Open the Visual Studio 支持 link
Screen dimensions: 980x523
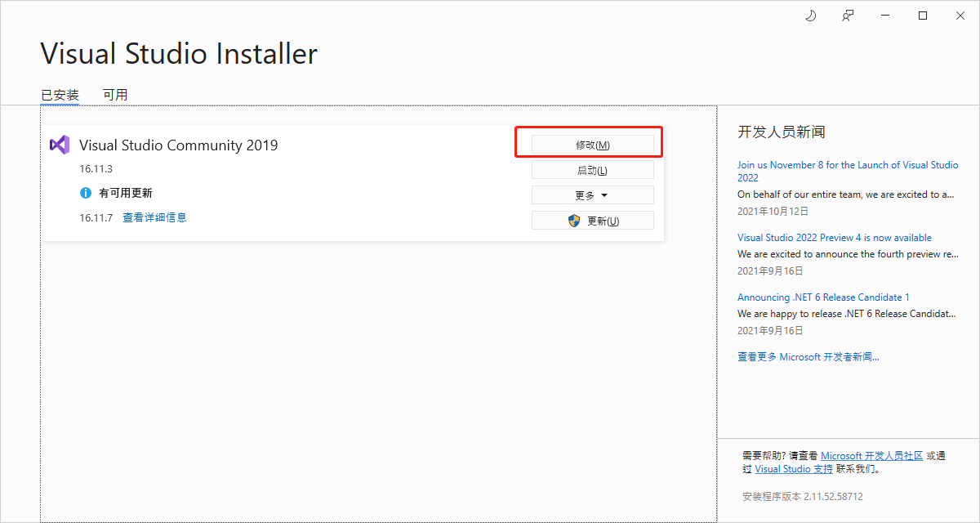click(794, 469)
